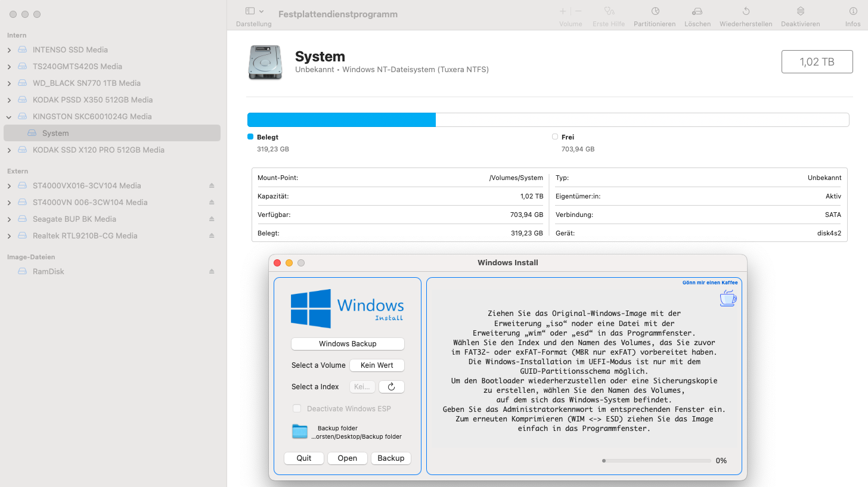Screen dimensions: 868x487
Task: Open the Select a Index dropdown
Action: (x=362, y=387)
